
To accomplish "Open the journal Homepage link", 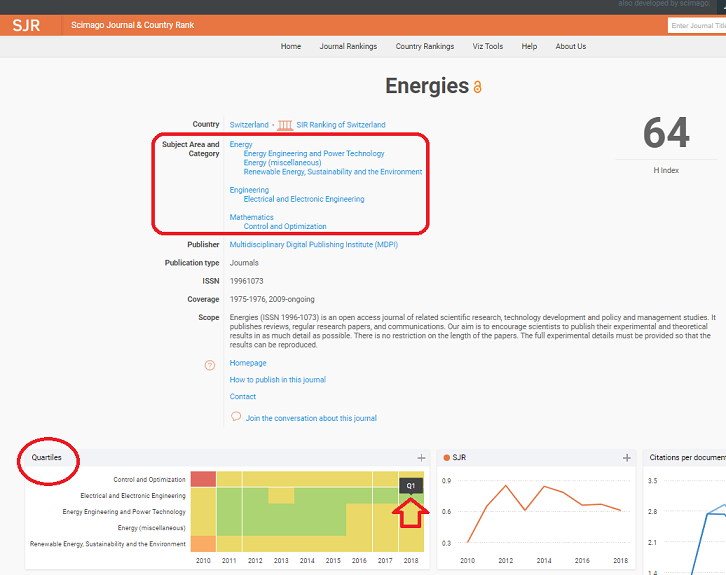I will tap(248, 363).
